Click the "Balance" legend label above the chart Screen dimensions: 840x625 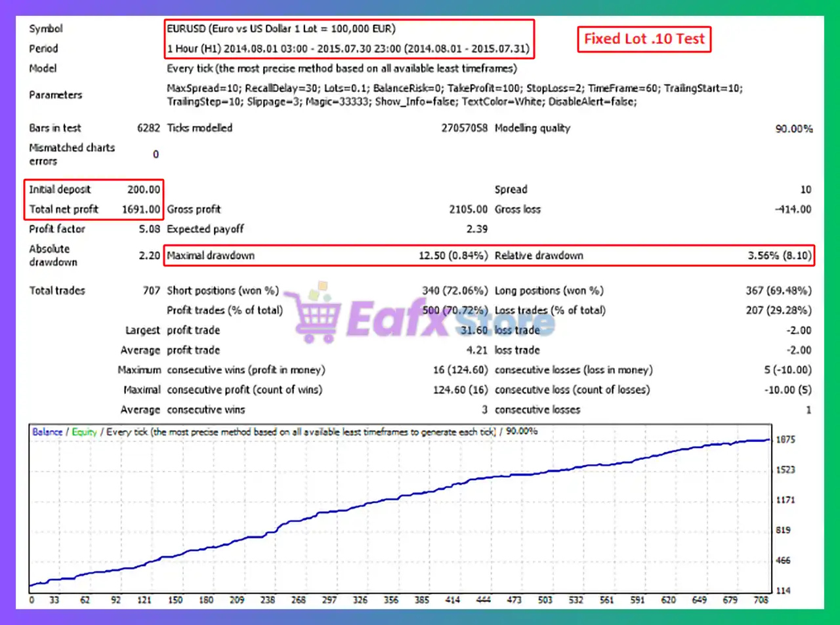[x=46, y=432]
